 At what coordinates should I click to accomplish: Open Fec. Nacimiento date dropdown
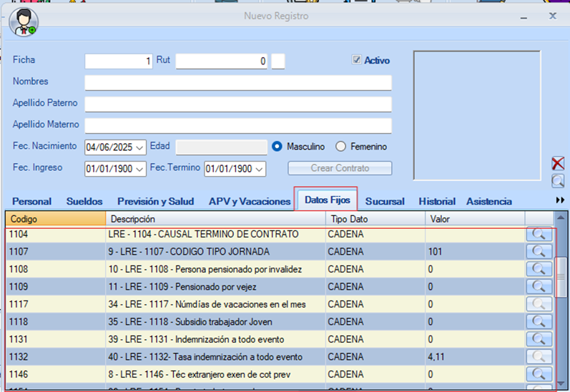coord(139,147)
